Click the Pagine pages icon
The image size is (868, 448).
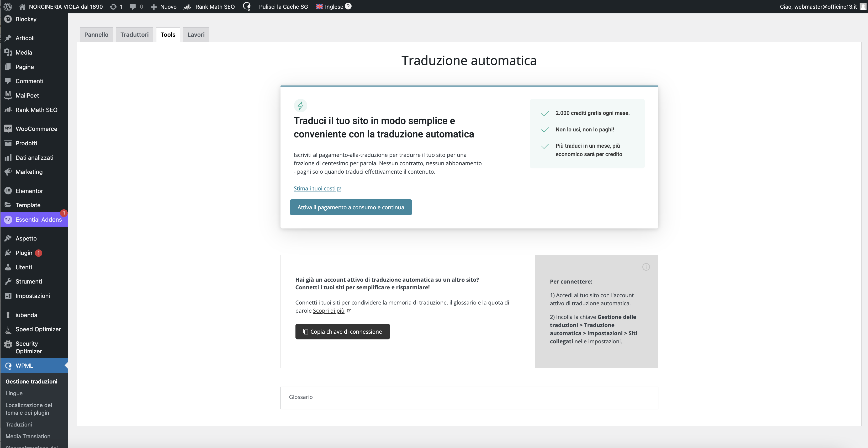(8, 67)
